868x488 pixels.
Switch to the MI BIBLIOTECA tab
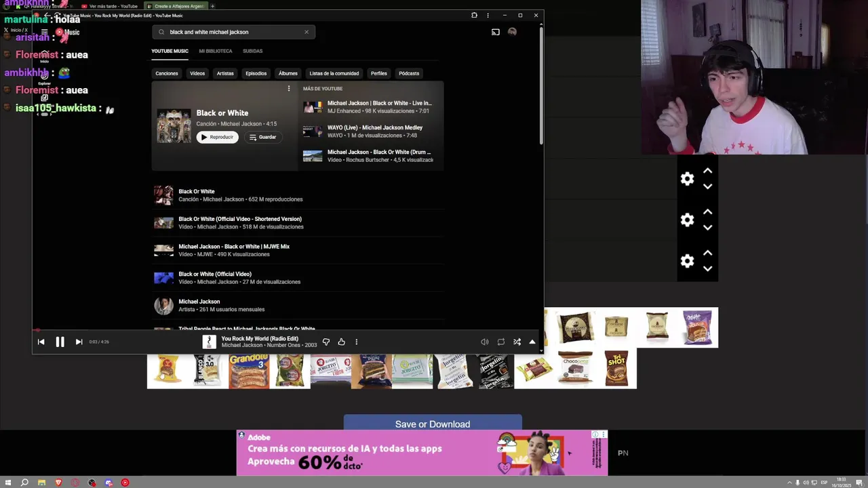216,51
